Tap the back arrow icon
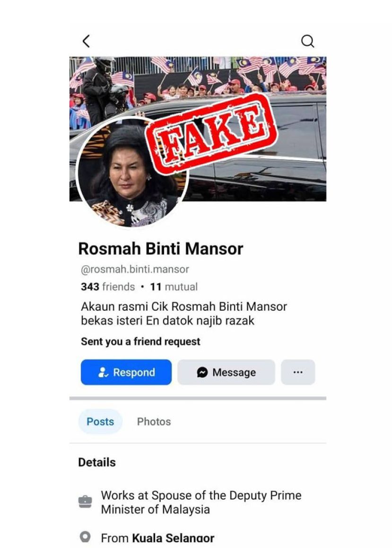This screenshot has width=392, height=548. coord(86,41)
